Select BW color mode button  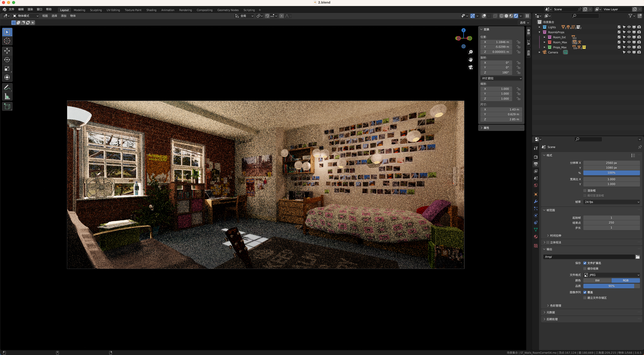click(x=597, y=280)
